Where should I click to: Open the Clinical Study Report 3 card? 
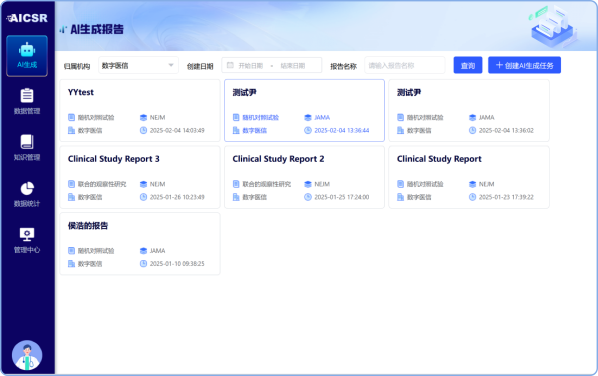[140, 177]
